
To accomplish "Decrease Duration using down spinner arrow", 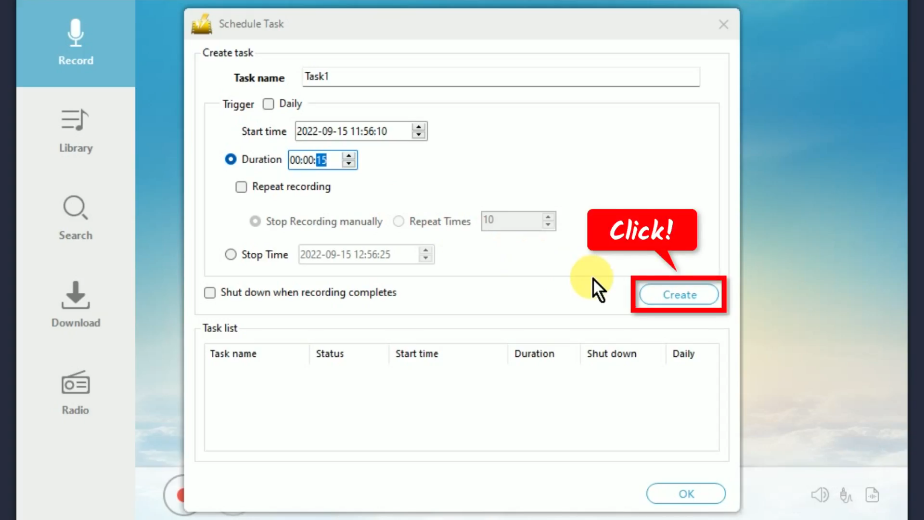I will [349, 164].
